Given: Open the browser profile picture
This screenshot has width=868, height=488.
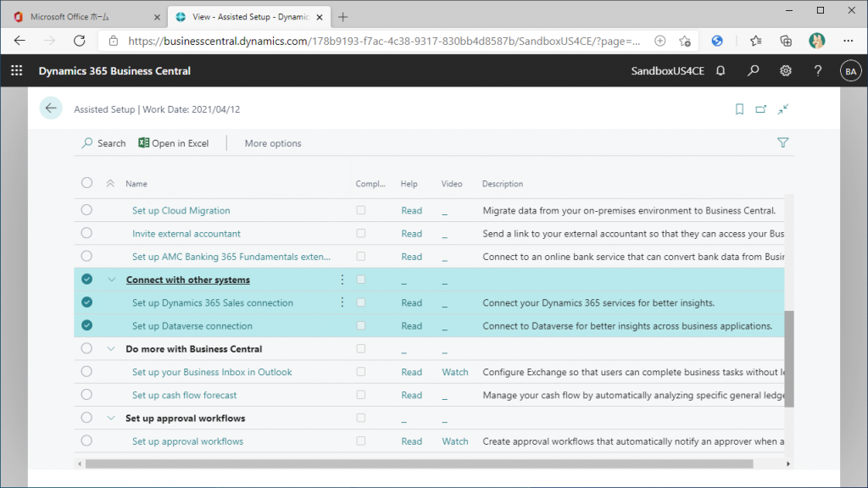Looking at the screenshot, I should (816, 41).
